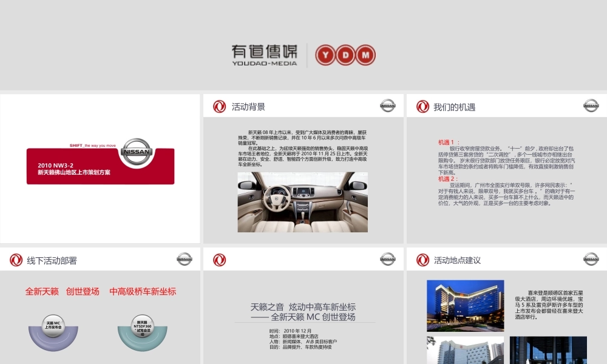Click the Nissan logo on 活动背景 slide
Viewport: 607px width, 364px height.
coord(387,105)
